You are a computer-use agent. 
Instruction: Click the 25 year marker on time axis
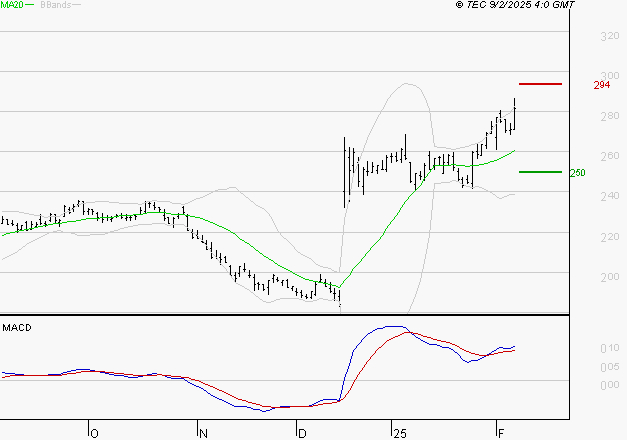coord(400,434)
